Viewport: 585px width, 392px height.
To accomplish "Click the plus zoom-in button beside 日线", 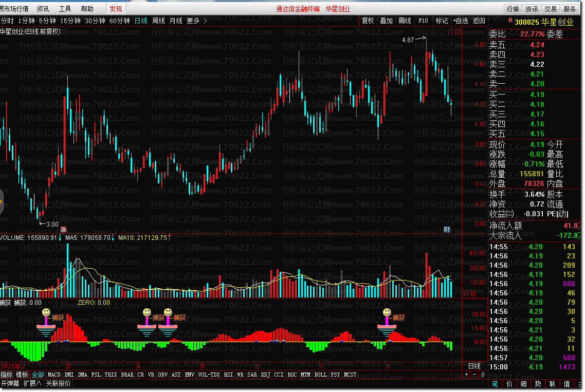I will pos(466,375).
